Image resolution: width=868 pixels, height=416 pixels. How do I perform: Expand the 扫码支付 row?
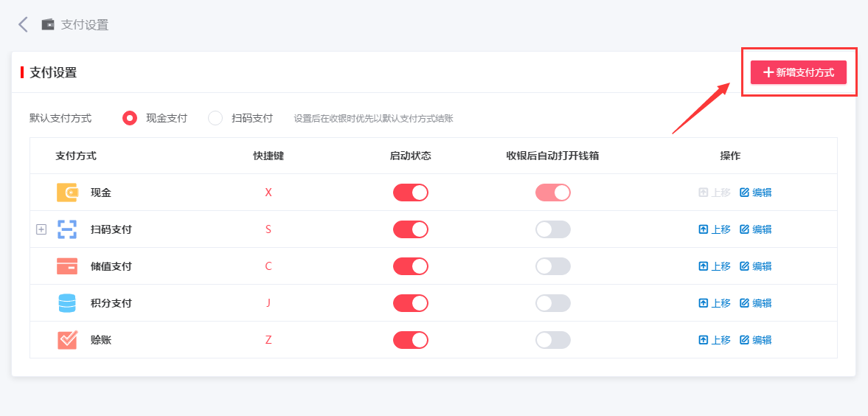(x=41, y=229)
